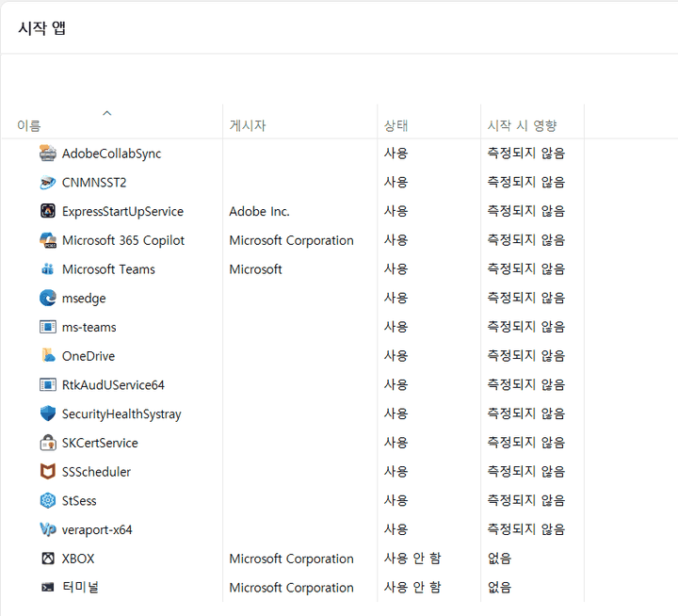678x616 pixels.
Task: Click the 사용 안 함 status for XBOX
Action: click(x=412, y=558)
